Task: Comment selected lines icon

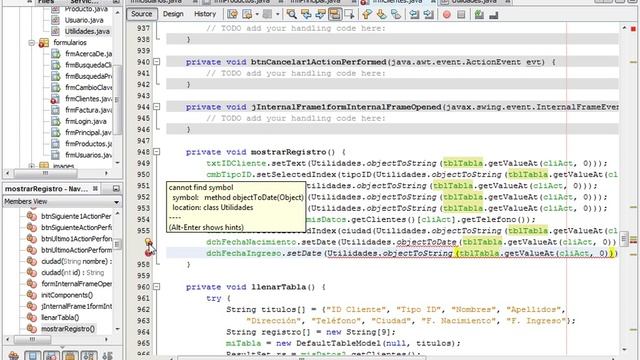Action: (x=479, y=15)
